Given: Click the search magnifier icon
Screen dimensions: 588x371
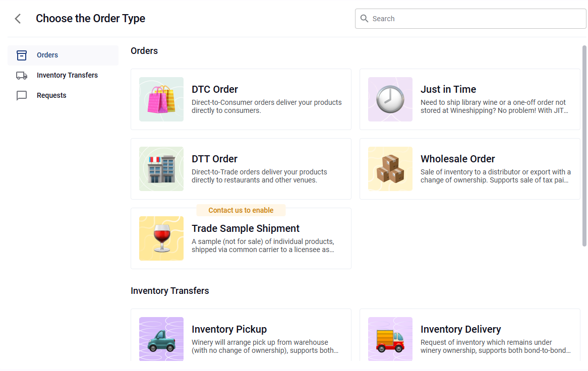Looking at the screenshot, I should coord(365,19).
